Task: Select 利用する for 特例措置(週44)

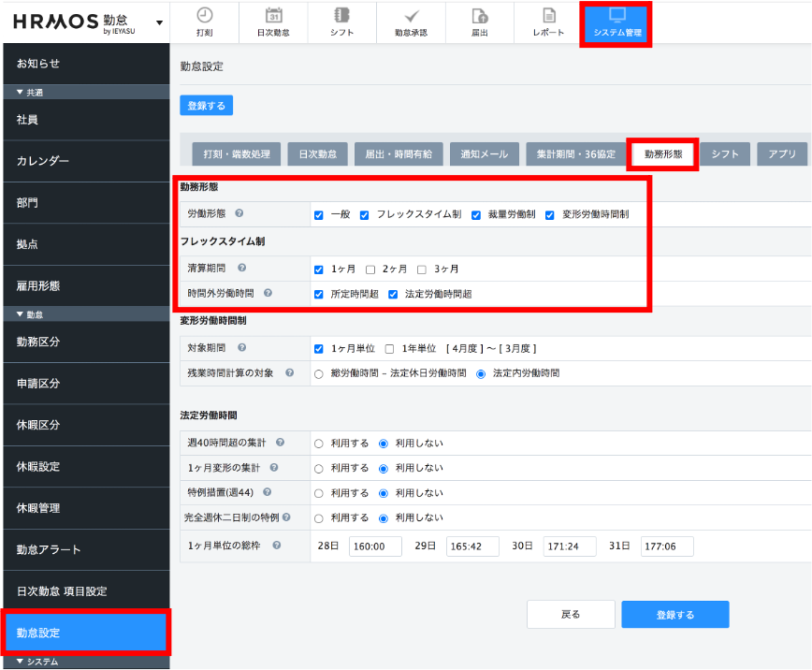Action: pyautogui.click(x=318, y=493)
